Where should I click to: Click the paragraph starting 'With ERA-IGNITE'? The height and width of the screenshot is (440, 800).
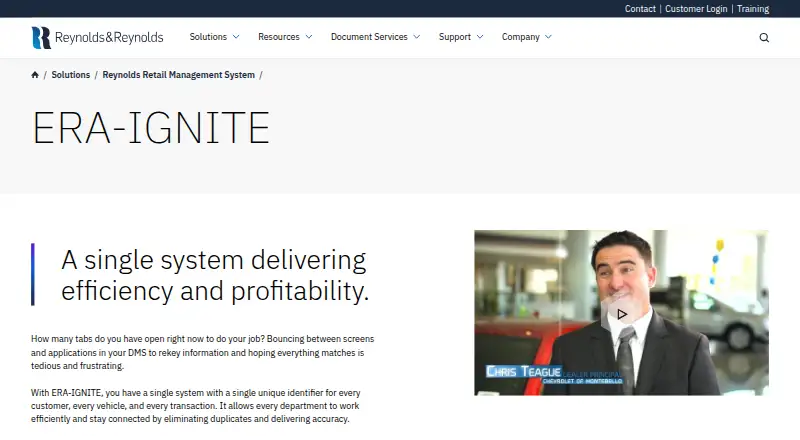pos(196,406)
